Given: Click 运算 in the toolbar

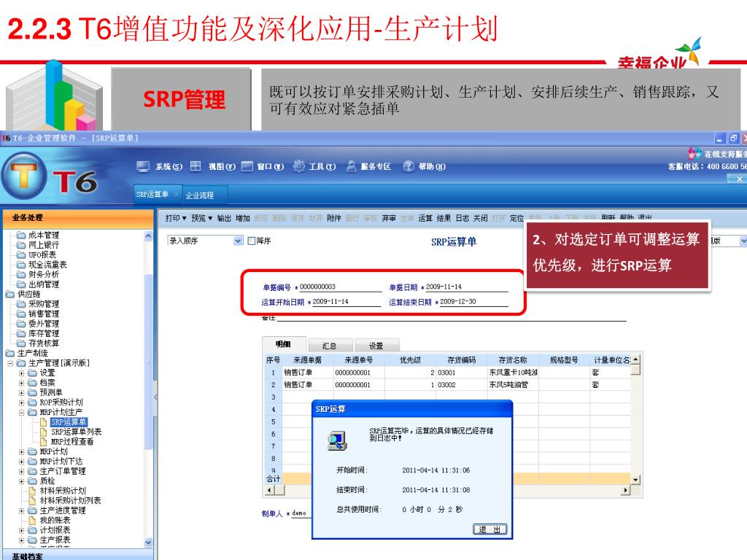Looking at the screenshot, I should [425, 218].
